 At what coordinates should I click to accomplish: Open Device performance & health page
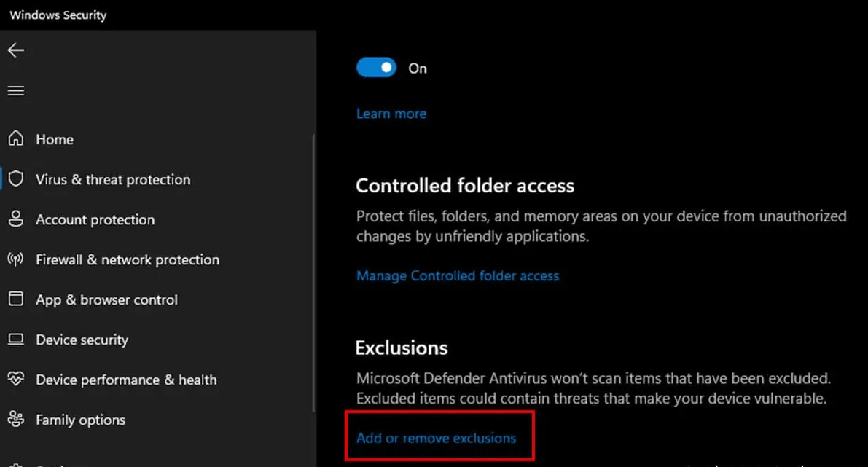pos(126,380)
